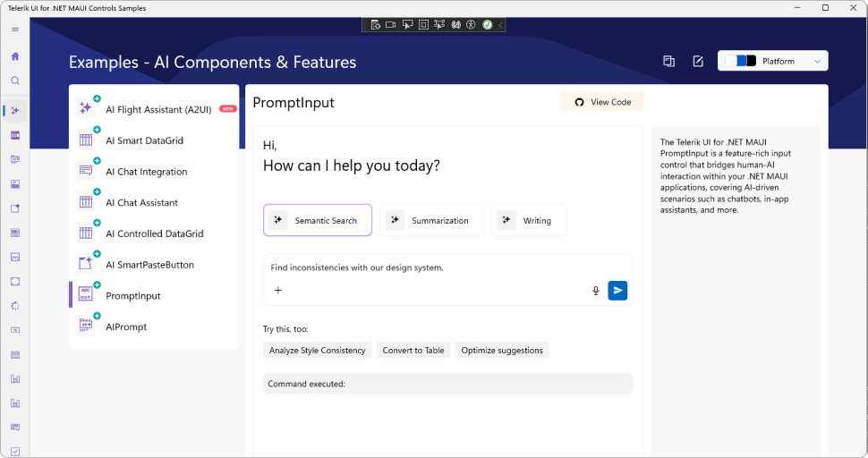Click the Telerik PromptInput description paragraph
The image size is (868, 458).
coord(726,176)
